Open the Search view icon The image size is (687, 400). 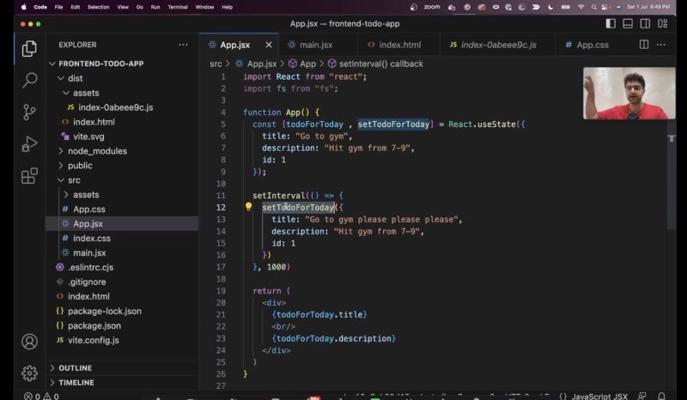point(29,80)
